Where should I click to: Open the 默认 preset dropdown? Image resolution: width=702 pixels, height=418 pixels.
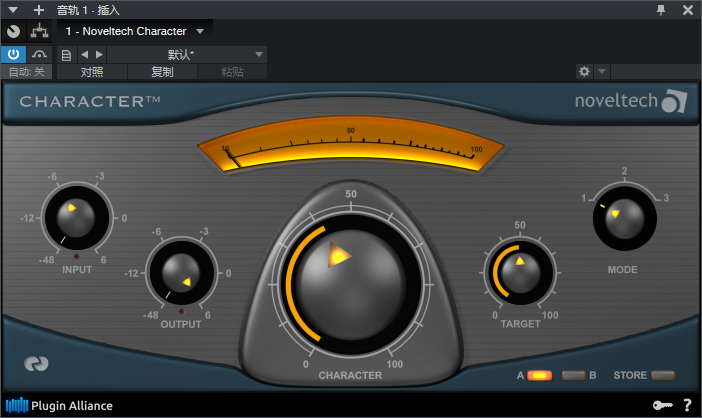click(187, 55)
